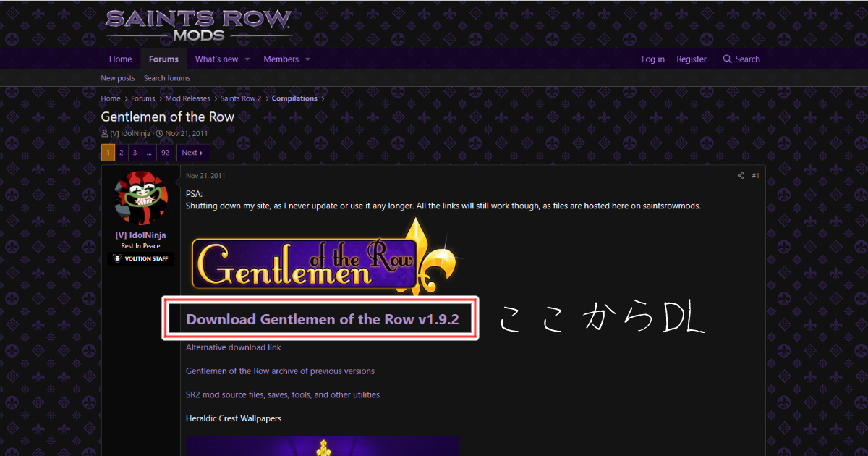Go to the Home tab
This screenshot has height=456, width=868.
tap(121, 59)
